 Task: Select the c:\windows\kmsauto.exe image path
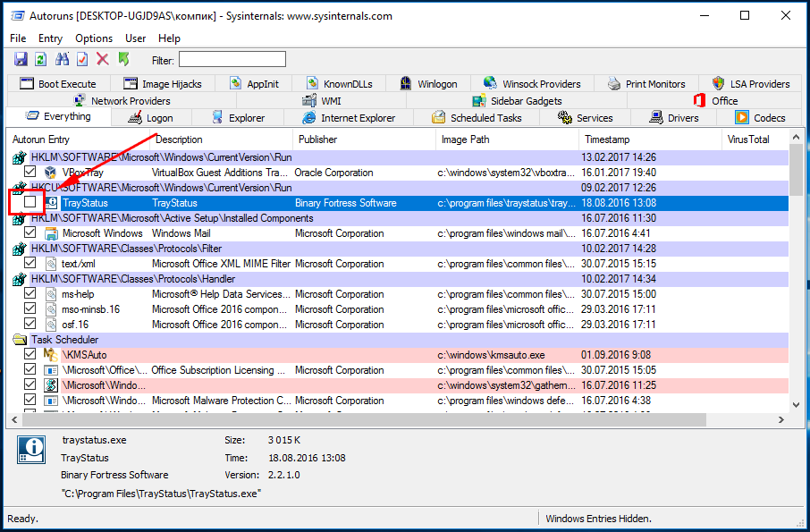(x=491, y=355)
